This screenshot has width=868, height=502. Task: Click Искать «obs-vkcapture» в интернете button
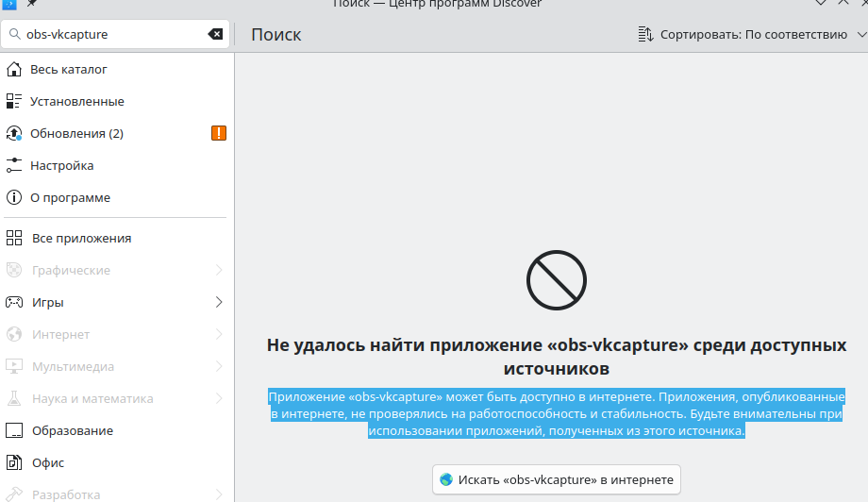click(557, 479)
